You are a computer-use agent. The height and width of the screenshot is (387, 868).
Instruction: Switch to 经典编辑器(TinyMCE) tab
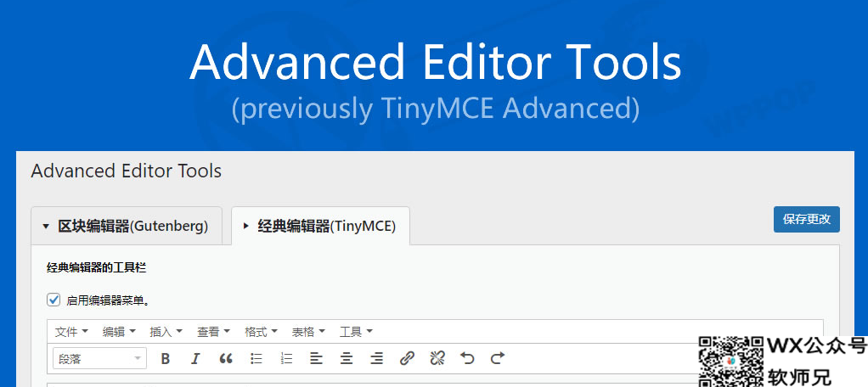pyautogui.click(x=320, y=226)
